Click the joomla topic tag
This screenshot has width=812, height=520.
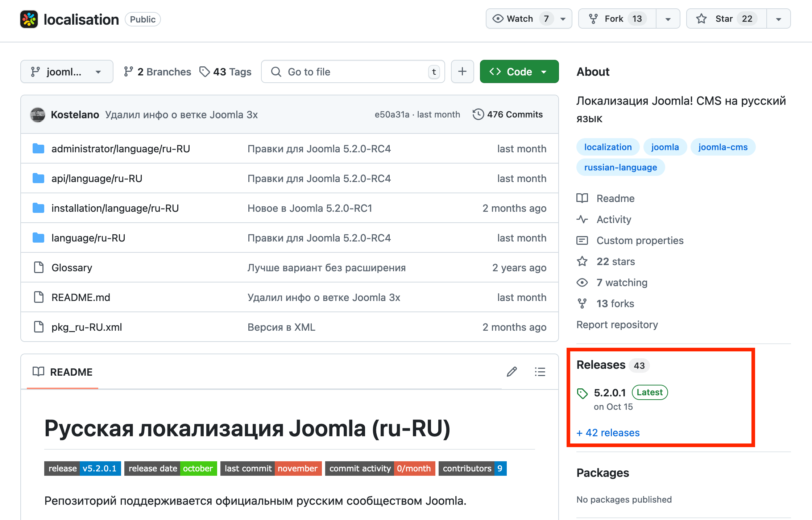click(665, 147)
